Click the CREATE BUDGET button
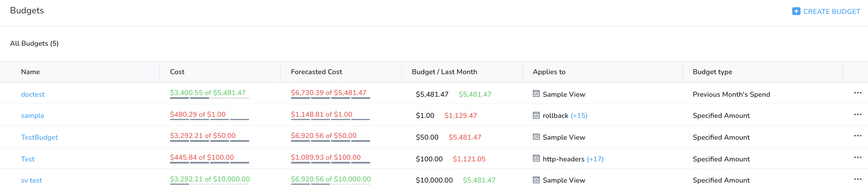Image resolution: width=868 pixels, height=189 pixels. (x=826, y=11)
